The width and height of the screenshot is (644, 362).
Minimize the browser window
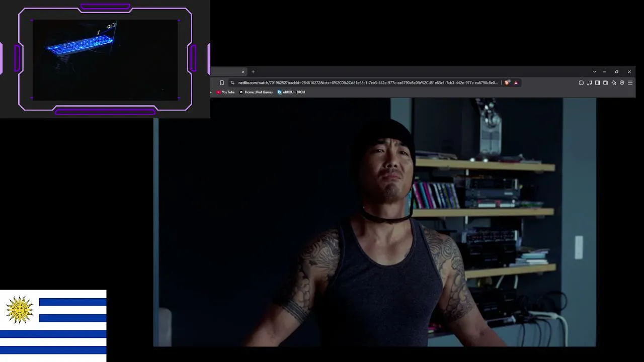click(604, 72)
